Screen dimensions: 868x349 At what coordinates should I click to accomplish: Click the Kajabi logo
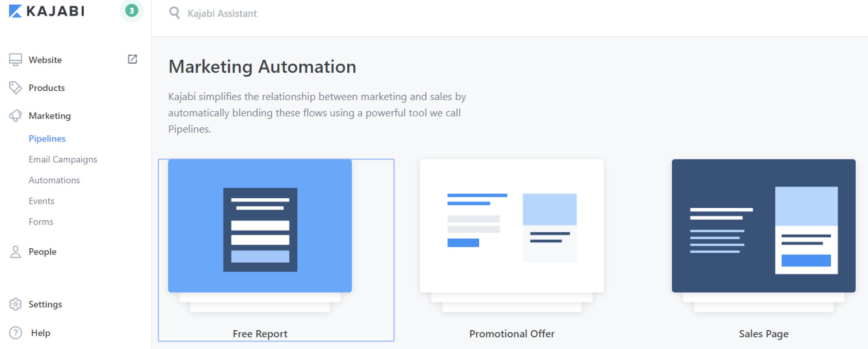pyautogui.click(x=46, y=11)
